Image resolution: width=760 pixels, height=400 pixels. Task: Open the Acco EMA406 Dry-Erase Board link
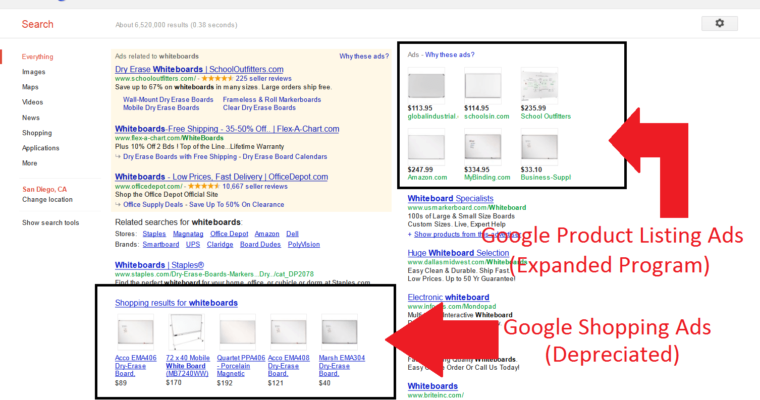(x=136, y=366)
